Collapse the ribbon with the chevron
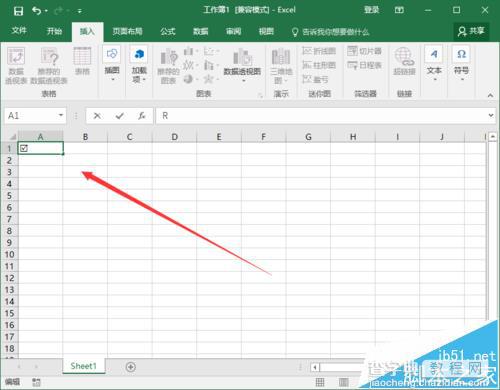500x390 pixels. point(490,95)
